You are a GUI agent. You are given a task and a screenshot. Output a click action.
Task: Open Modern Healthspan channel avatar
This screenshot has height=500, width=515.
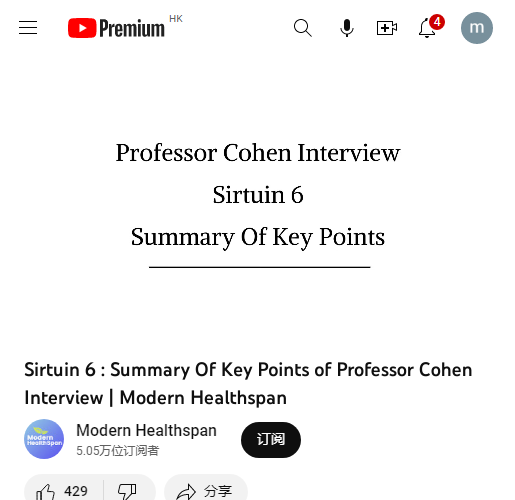(x=44, y=439)
